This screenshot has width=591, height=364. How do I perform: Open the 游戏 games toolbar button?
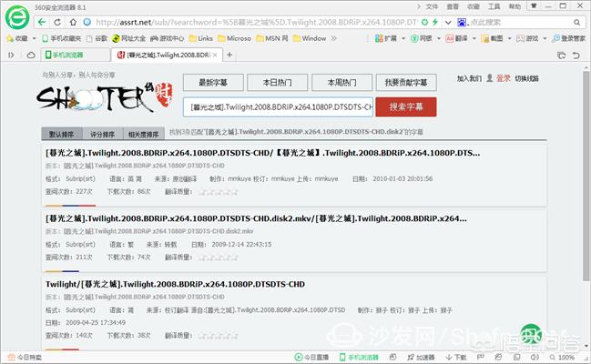tap(527, 38)
